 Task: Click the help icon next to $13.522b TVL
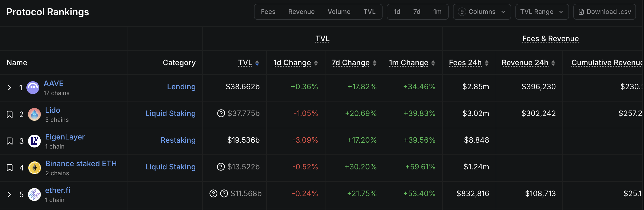221,167
